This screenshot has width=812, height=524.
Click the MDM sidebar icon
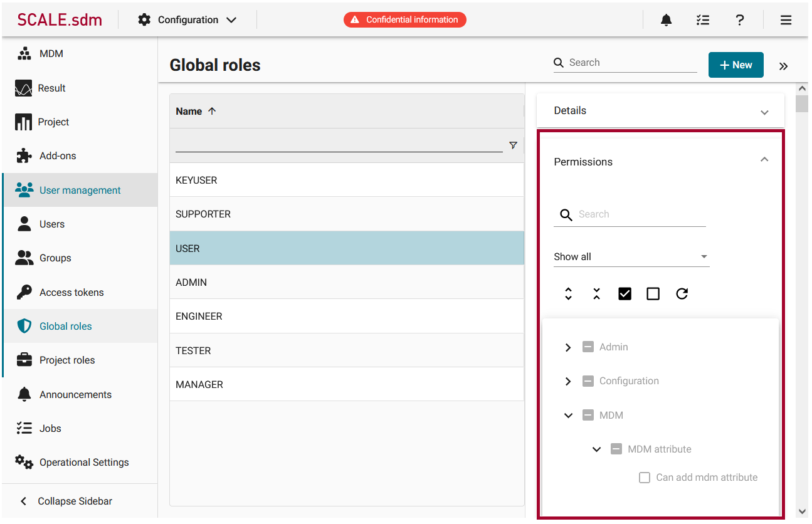[x=24, y=54]
